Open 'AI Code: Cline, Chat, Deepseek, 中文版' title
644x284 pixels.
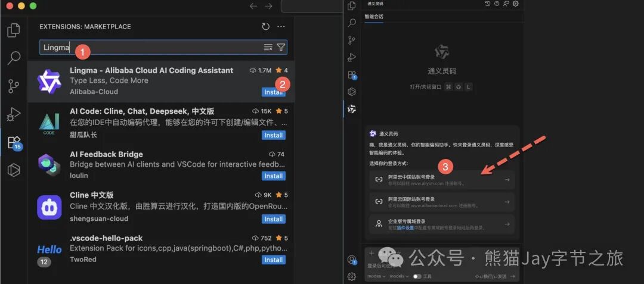[142, 111]
